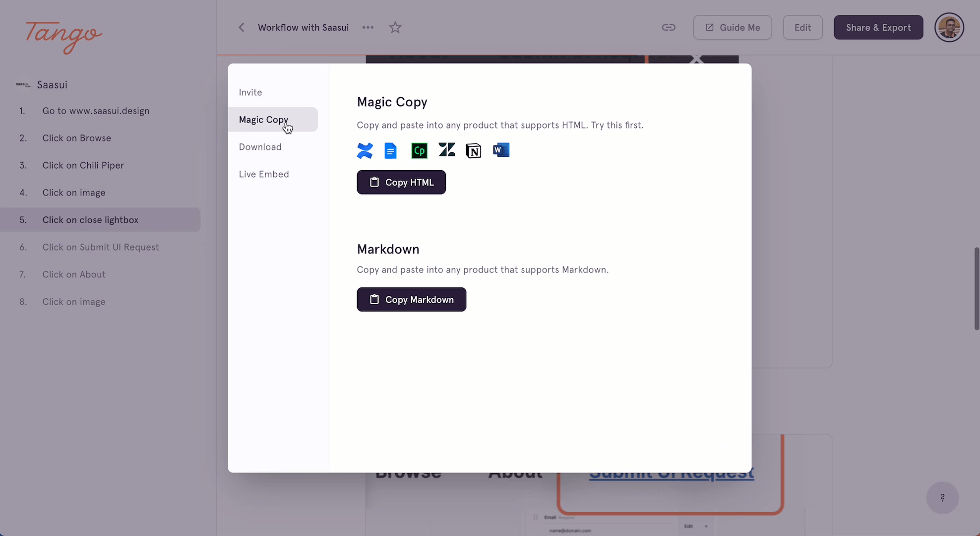Screen dimensions: 980x536
Task: Open the user profile avatar menu
Action: pos(949,28)
